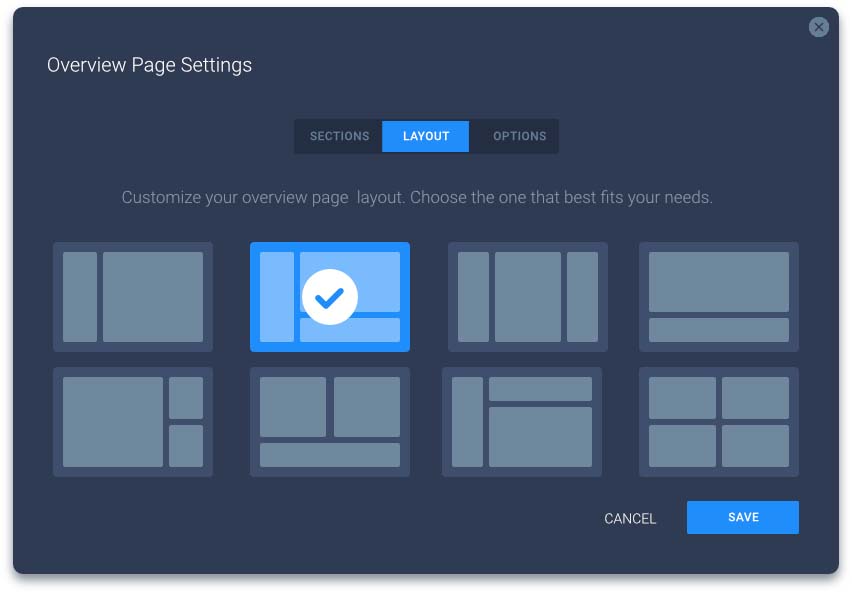Close the Overview Page Settings dialog
852x593 pixels.
(818, 27)
